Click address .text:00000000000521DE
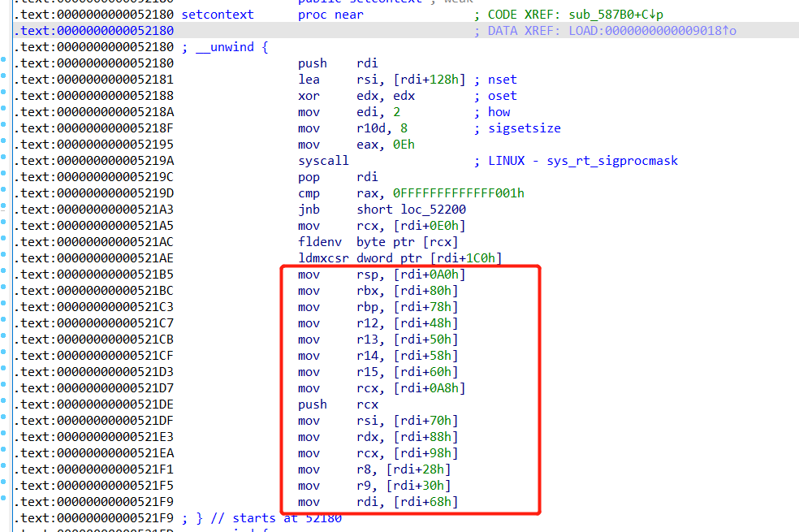Screen dimensions: 799x532 (x=93, y=404)
